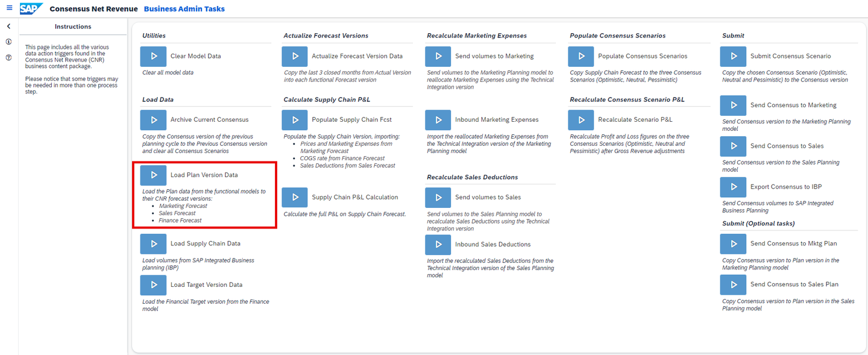The height and width of the screenshot is (355, 868).
Task: Run the Send Consensus to Sales action
Action: [734, 146]
